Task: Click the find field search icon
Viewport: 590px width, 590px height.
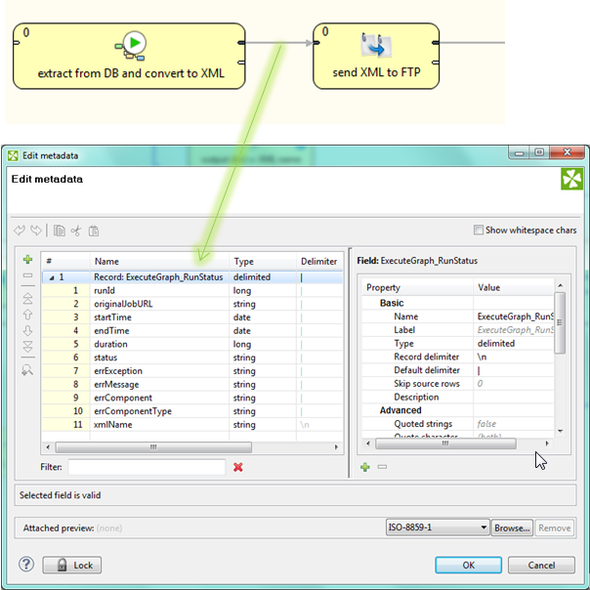Action: click(x=27, y=370)
